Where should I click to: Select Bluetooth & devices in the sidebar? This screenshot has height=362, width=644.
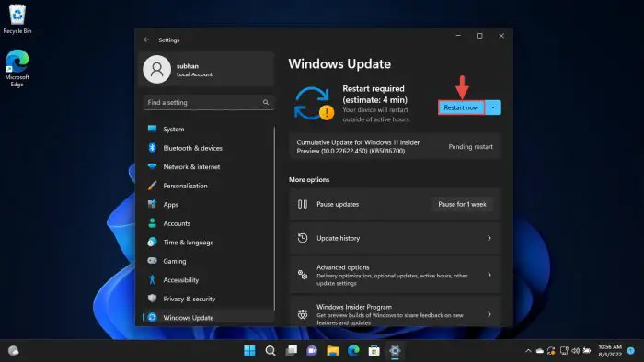point(209,148)
